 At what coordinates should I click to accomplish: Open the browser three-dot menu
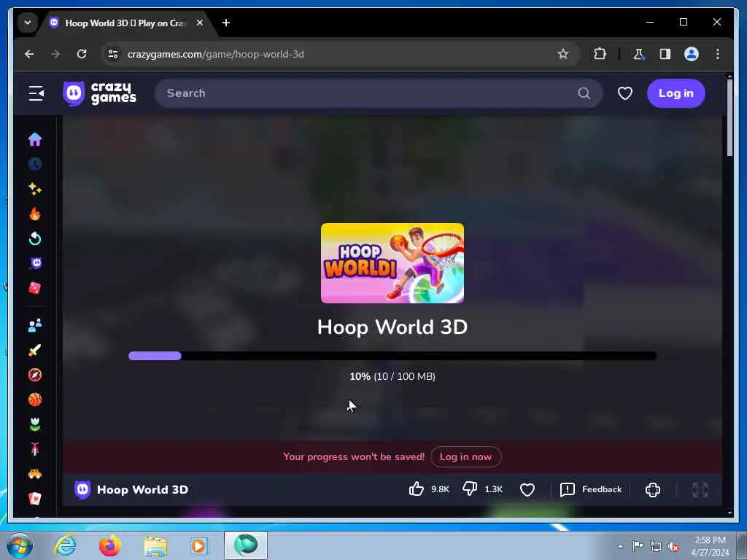point(718,54)
